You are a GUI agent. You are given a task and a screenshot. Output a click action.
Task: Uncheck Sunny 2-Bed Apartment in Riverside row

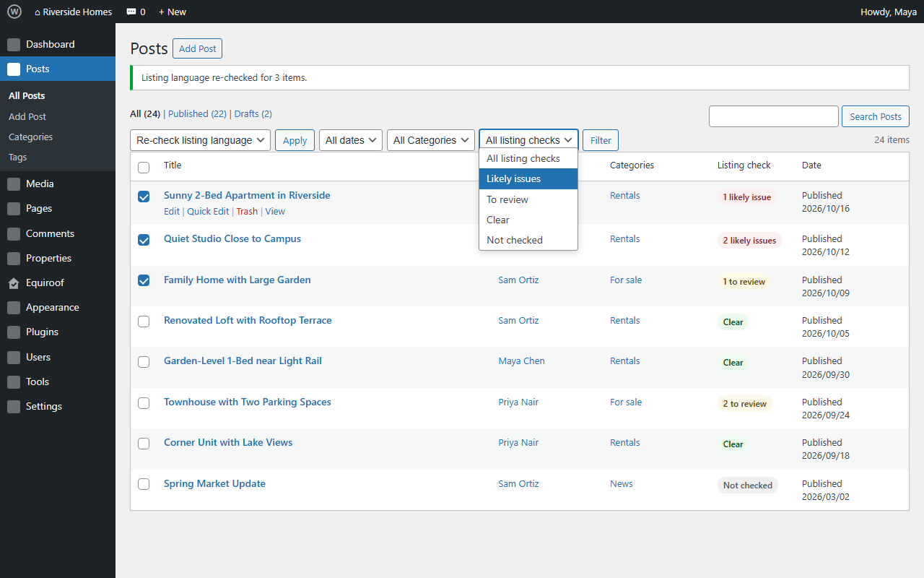[x=144, y=197]
